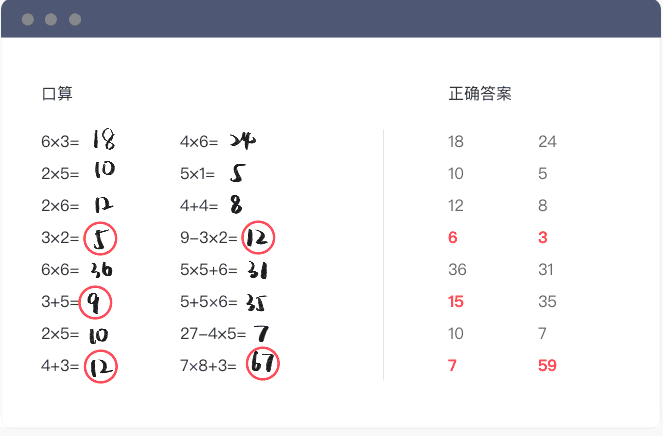Select gray answer 35 in correct answers
663x436 pixels.
pyautogui.click(x=547, y=302)
